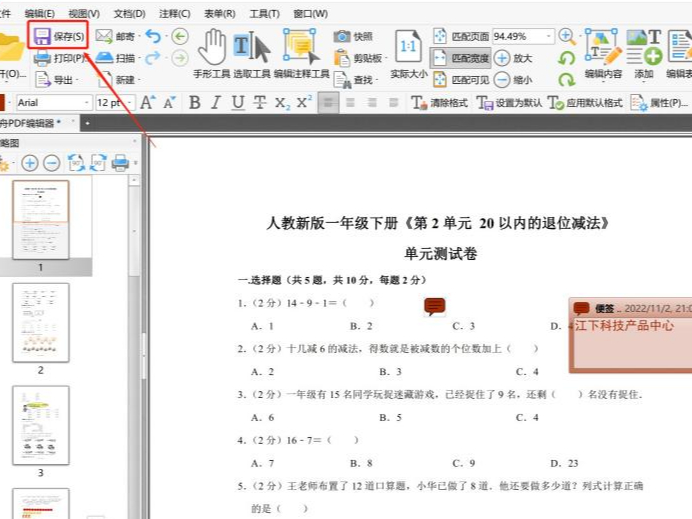Expand the Export (导出) dropdown arrow
692x519 pixels.
tap(77, 80)
